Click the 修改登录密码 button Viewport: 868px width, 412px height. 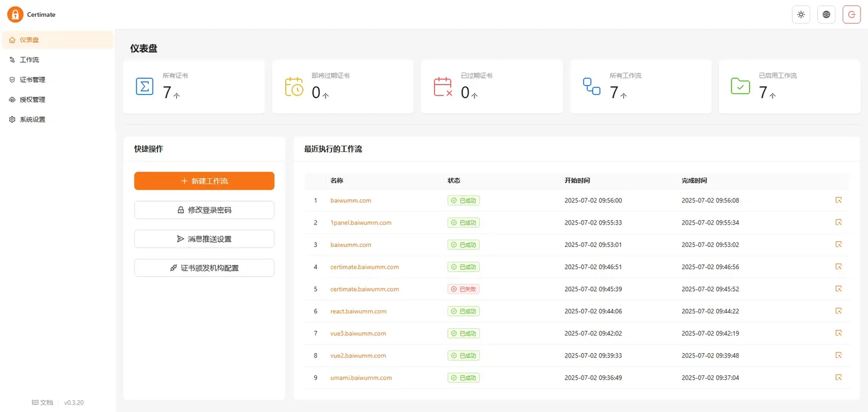pyautogui.click(x=204, y=210)
